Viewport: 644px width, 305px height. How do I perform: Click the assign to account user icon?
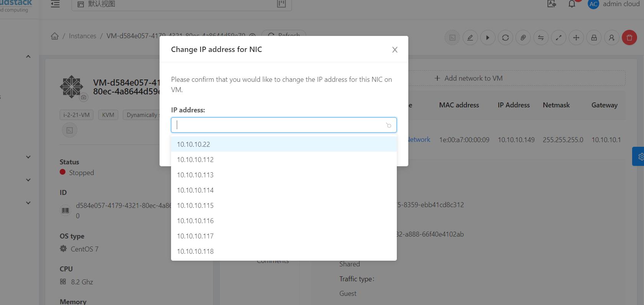611,37
